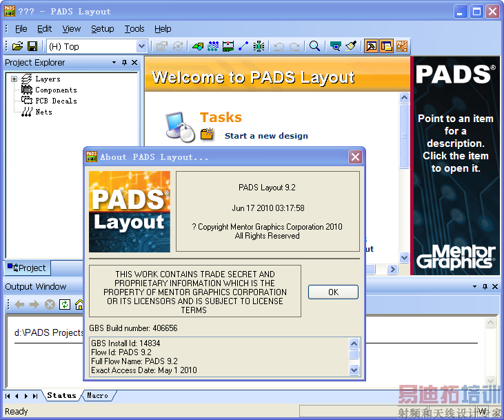Click the new design folder icon
Viewport: 504px width, 420px height.
click(x=208, y=134)
